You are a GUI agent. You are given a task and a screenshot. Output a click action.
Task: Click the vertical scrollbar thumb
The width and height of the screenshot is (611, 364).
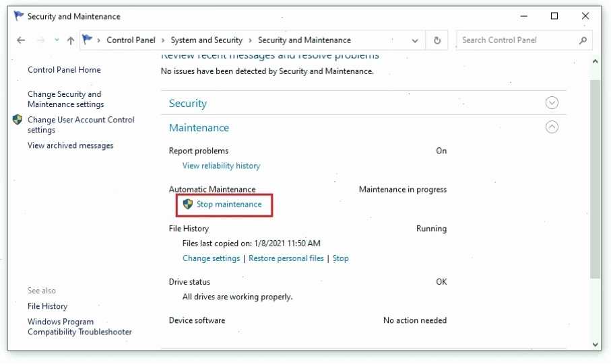click(x=595, y=179)
